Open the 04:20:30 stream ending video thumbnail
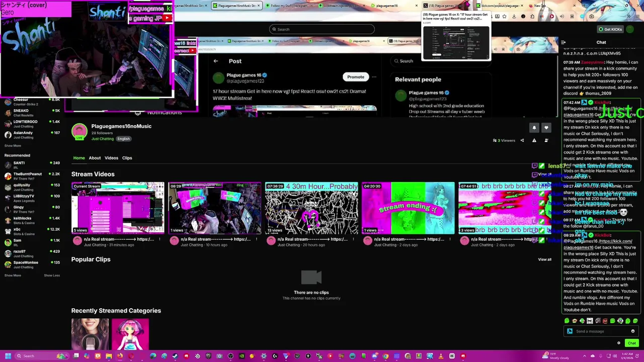The width and height of the screenshot is (644, 362). click(408, 208)
